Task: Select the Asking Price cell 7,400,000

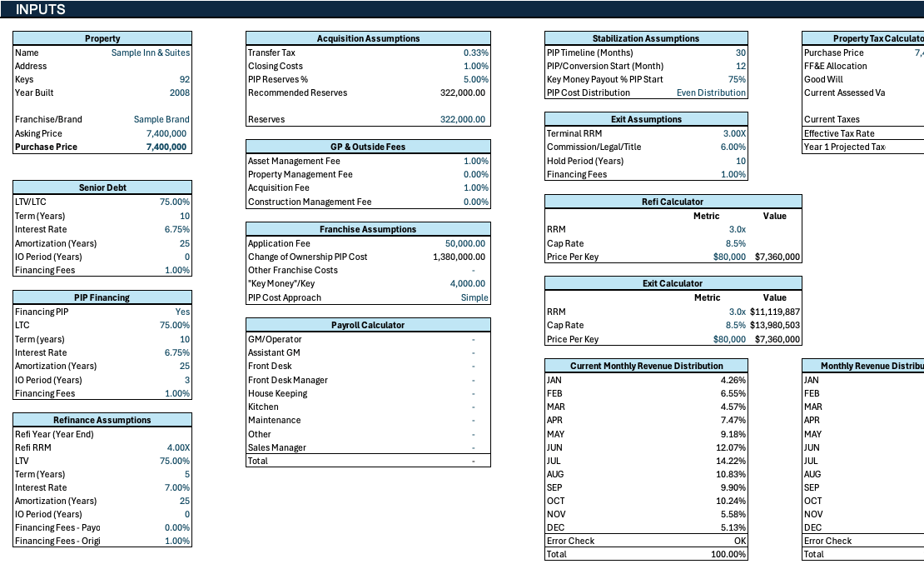Action: tap(166, 133)
